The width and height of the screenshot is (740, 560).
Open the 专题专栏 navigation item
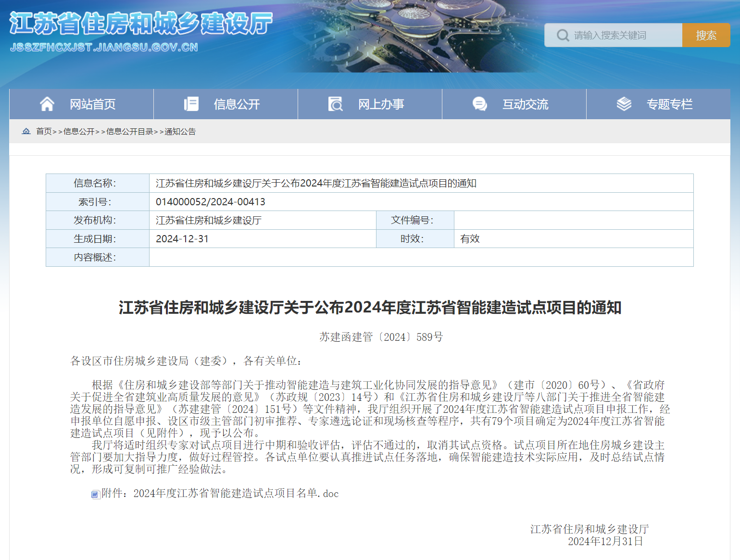point(669,104)
